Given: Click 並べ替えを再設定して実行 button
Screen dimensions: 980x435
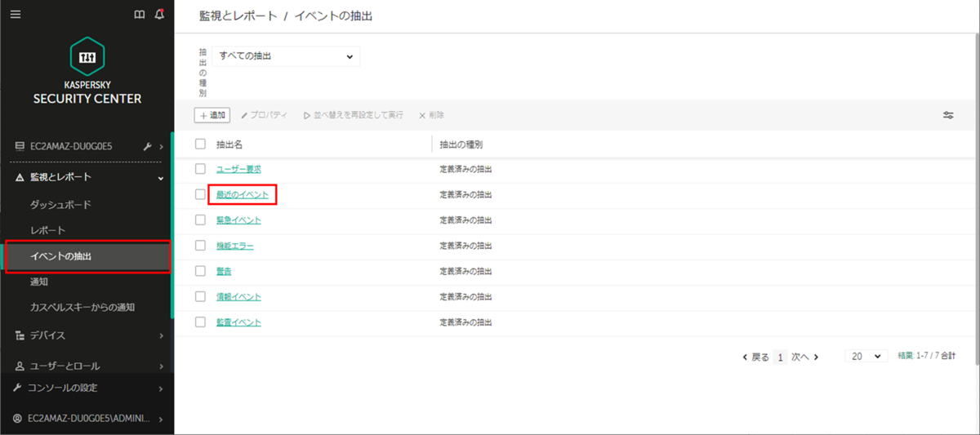Looking at the screenshot, I should [x=353, y=116].
